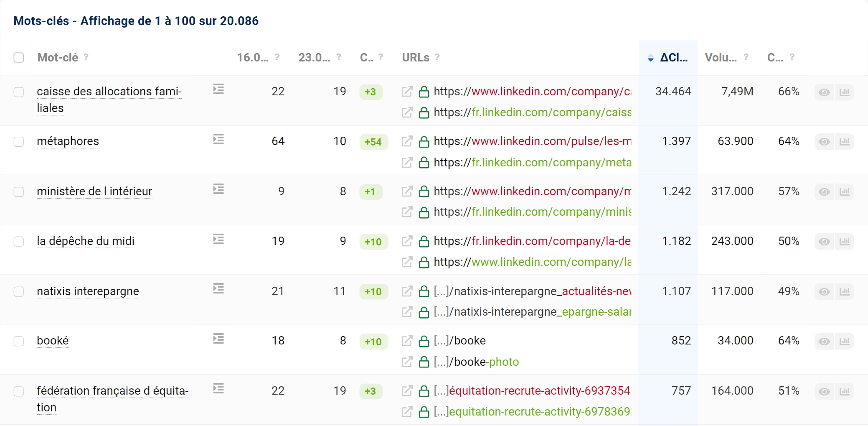Screen dimensions: 868x426
Task: Open the métaphores keyword link
Action: tap(68, 141)
